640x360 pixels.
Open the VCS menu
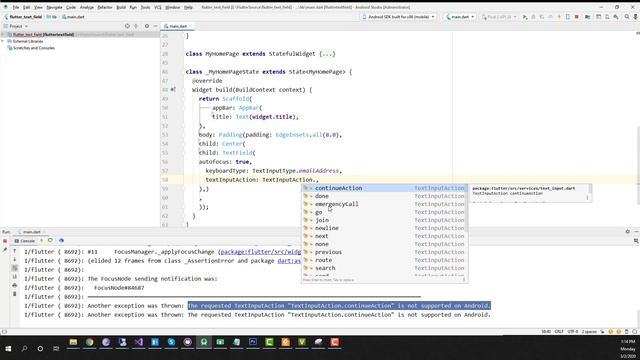[158, 7]
